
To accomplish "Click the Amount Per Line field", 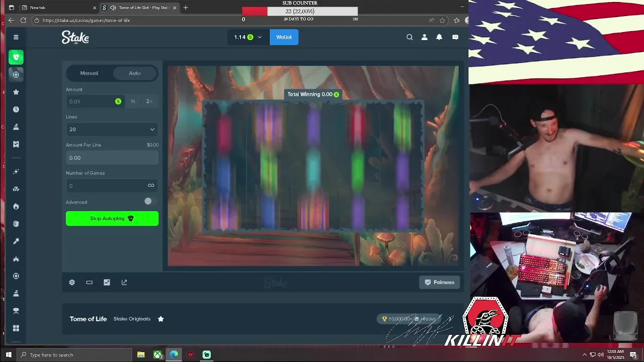I will coord(112,158).
